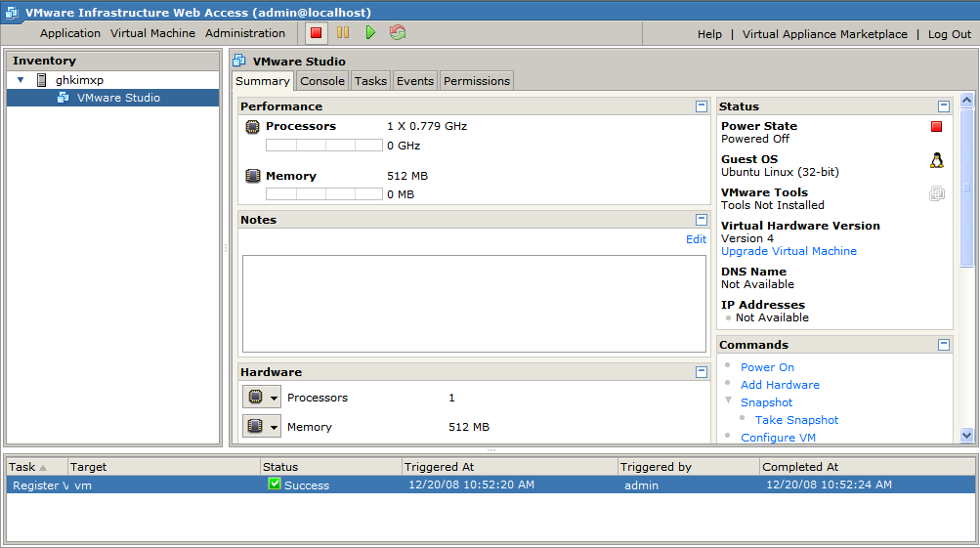This screenshot has height=548, width=980.
Task: Click the Triggered At column header
Action: coord(509,467)
